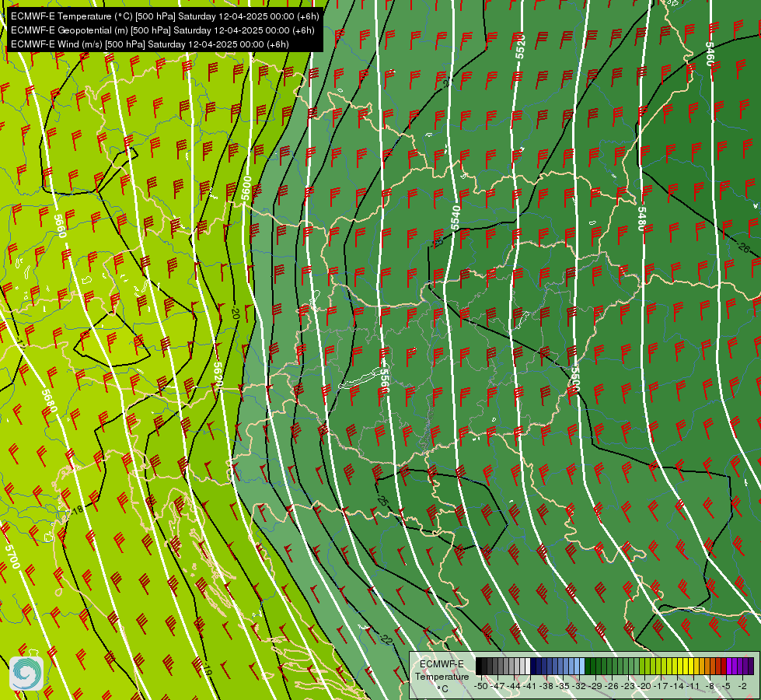Click the 5680 geopotential contour label
The height and width of the screenshot is (700, 761).
[x=50, y=401]
